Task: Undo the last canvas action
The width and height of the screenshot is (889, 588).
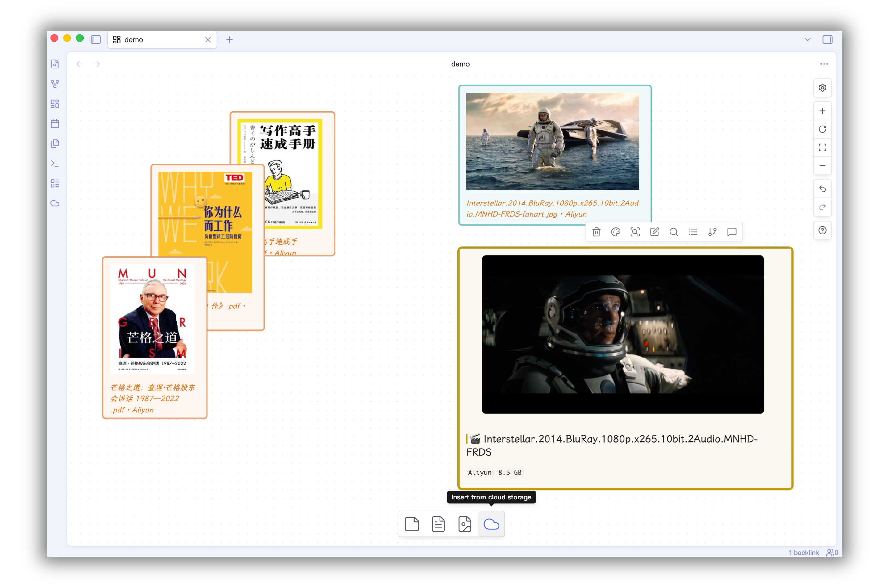Action: click(x=823, y=189)
